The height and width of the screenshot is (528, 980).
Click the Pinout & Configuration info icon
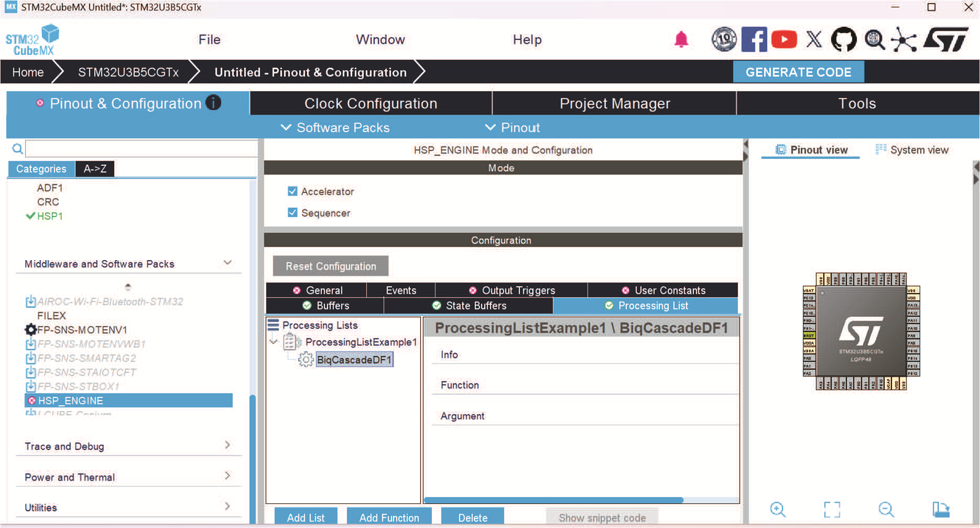coord(213,102)
